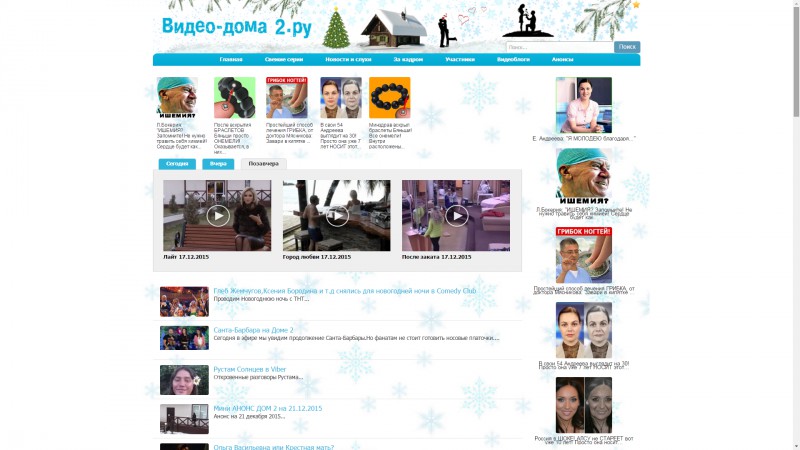Open the После заката 17.12.2015 title link
Image resolution: width=800 pixels, height=450 pixels.
(x=436, y=257)
